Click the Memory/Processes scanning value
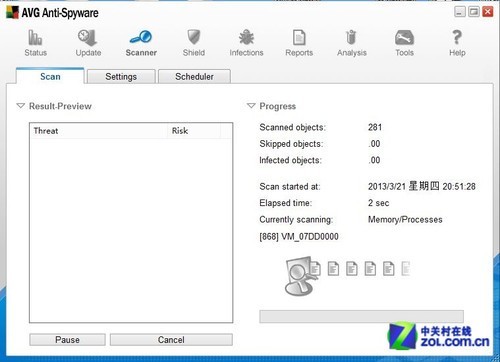 pyautogui.click(x=405, y=219)
